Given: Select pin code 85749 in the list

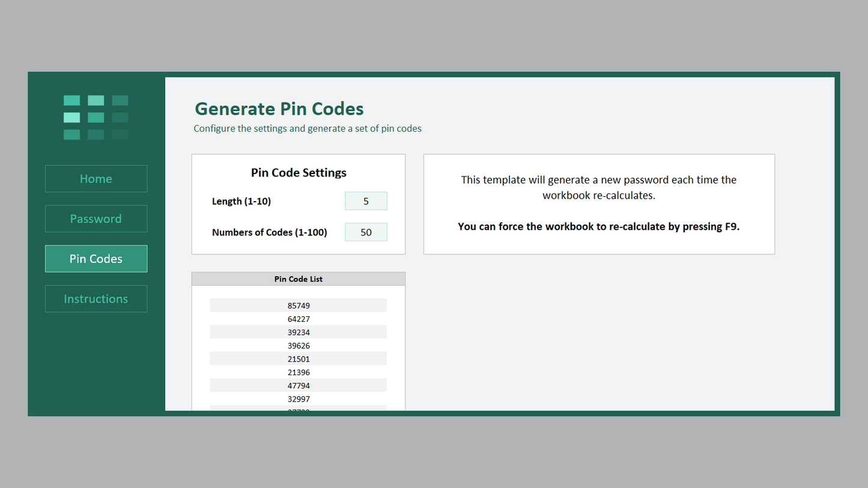Looking at the screenshot, I should pos(299,306).
